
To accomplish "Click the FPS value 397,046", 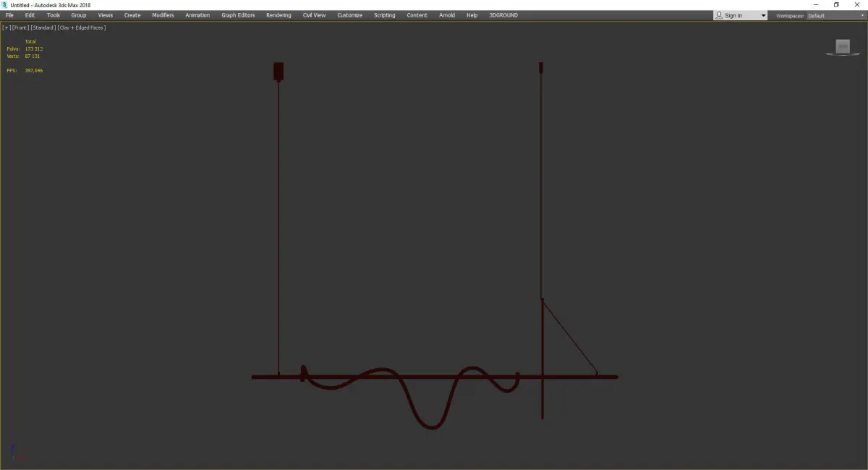I will [34, 70].
